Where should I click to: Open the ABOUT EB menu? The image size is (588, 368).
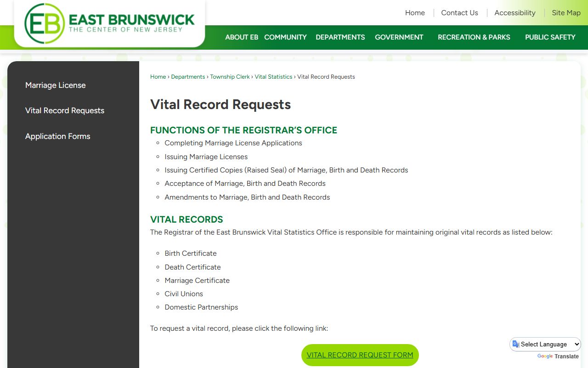242,37
